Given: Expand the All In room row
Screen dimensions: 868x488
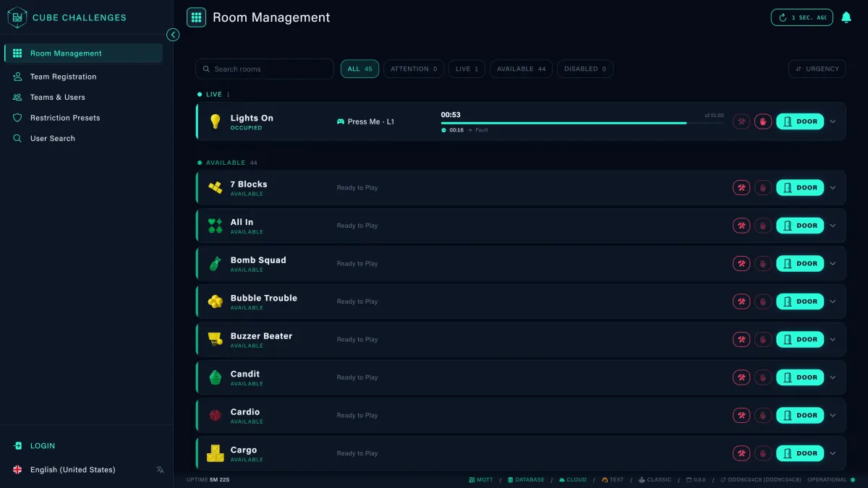Looking at the screenshot, I should point(833,226).
